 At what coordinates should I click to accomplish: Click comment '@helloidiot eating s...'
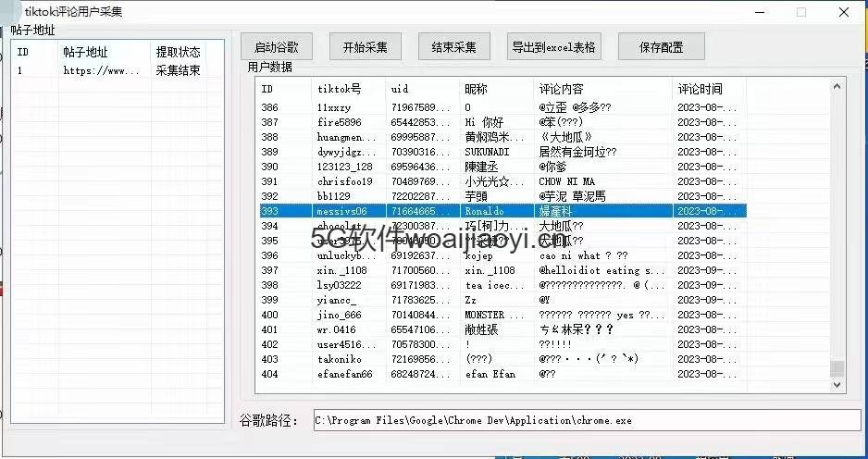click(601, 270)
